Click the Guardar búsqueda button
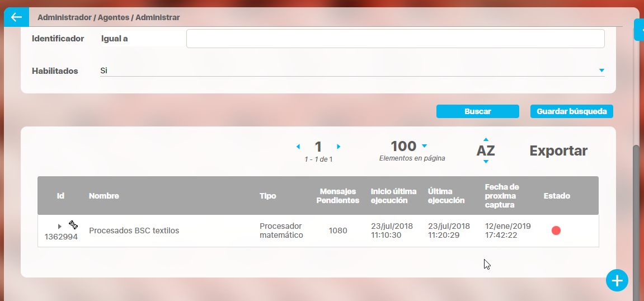Screen dimensions: 644x301 point(571,111)
